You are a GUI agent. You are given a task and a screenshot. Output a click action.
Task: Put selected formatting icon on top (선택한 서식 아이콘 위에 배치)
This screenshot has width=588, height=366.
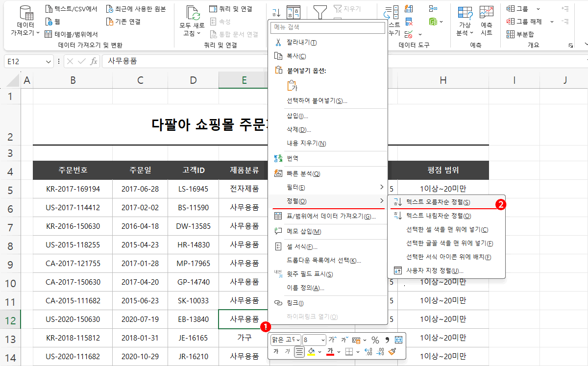pos(446,257)
